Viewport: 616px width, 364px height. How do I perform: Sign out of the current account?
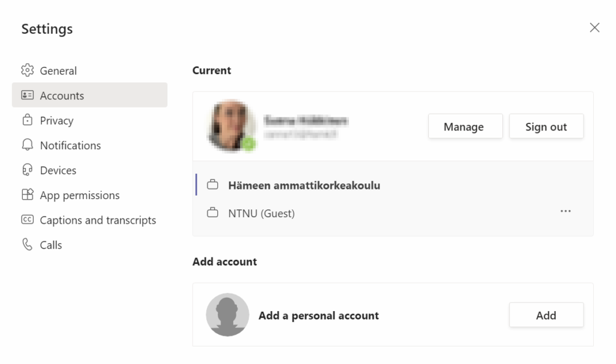[x=546, y=126]
